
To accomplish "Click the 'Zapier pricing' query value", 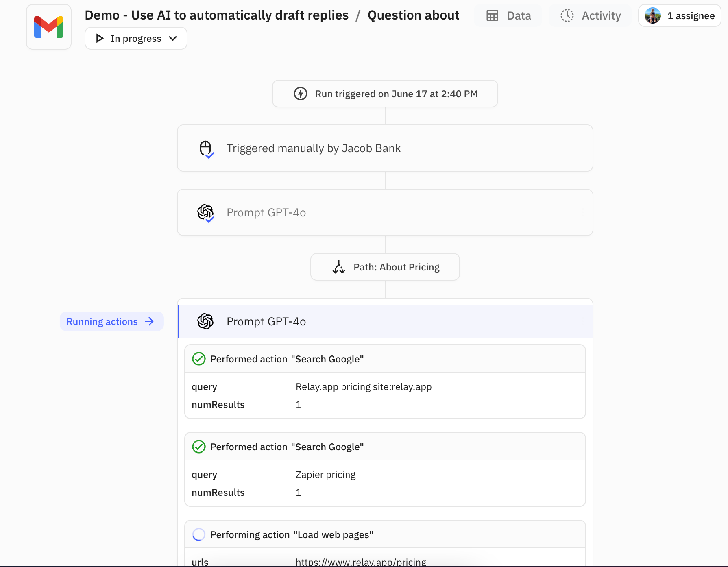I will pyautogui.click(x=325, y=474).
